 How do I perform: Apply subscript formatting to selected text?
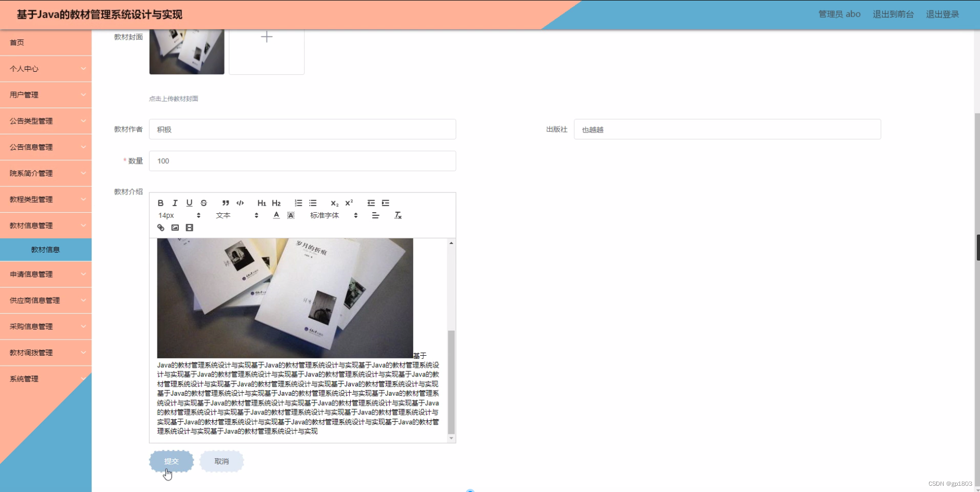[334, 203]
